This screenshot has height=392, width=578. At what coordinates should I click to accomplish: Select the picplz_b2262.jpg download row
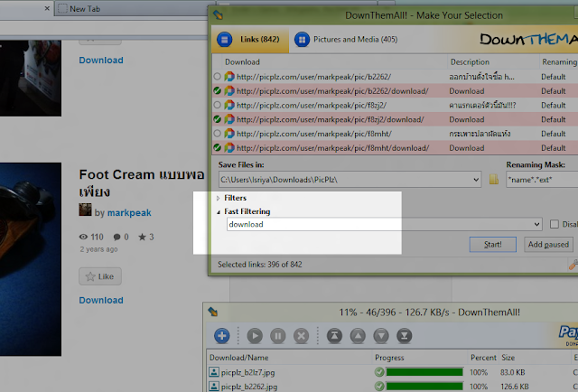(x=392, y=387)
